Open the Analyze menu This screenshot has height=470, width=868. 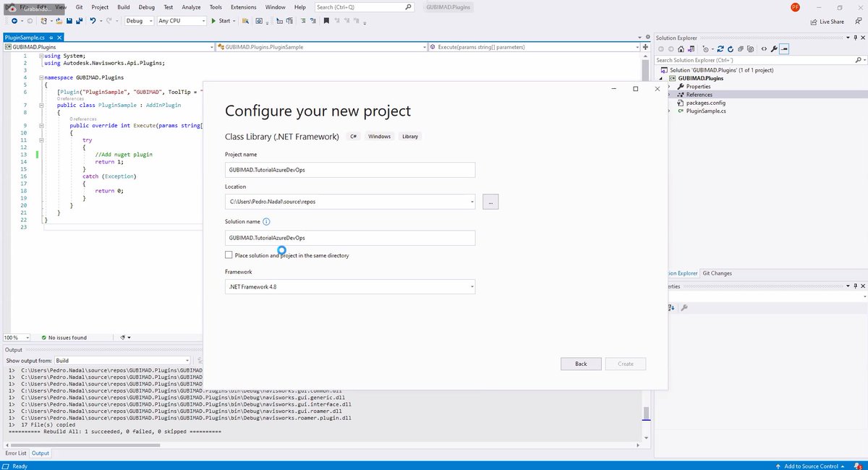pos(192,7)
